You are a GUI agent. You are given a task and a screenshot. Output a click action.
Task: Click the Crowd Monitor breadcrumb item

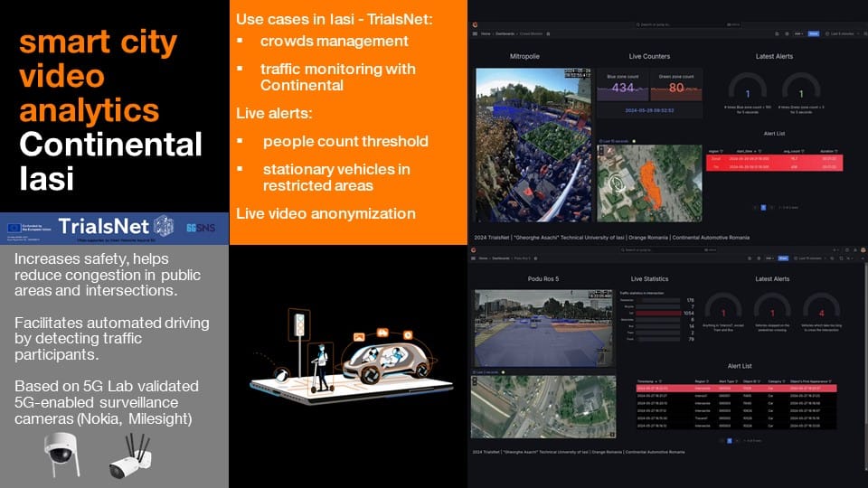point(532,33)
